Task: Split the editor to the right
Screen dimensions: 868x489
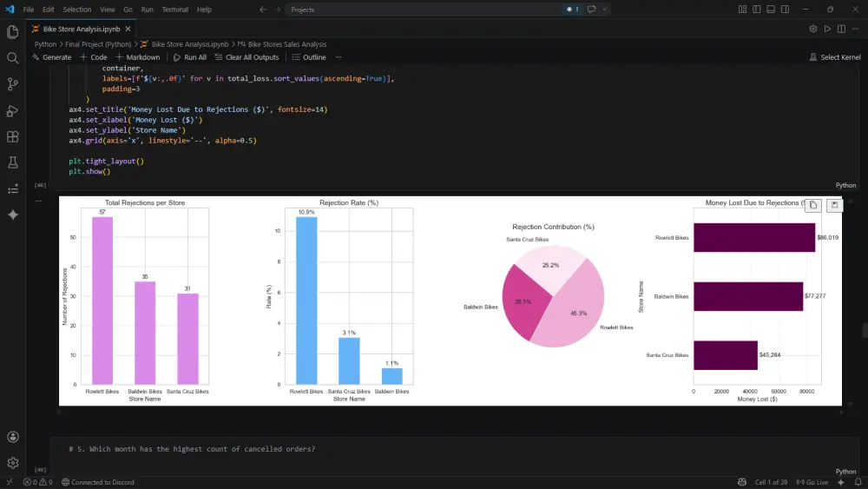Action: pyautogui.click(x=841, y=29)
